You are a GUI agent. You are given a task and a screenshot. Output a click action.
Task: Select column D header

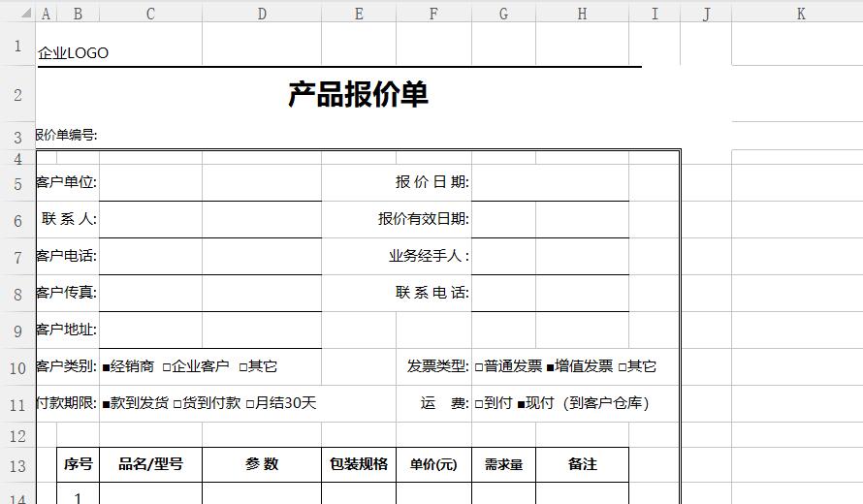tap(262, 14)
